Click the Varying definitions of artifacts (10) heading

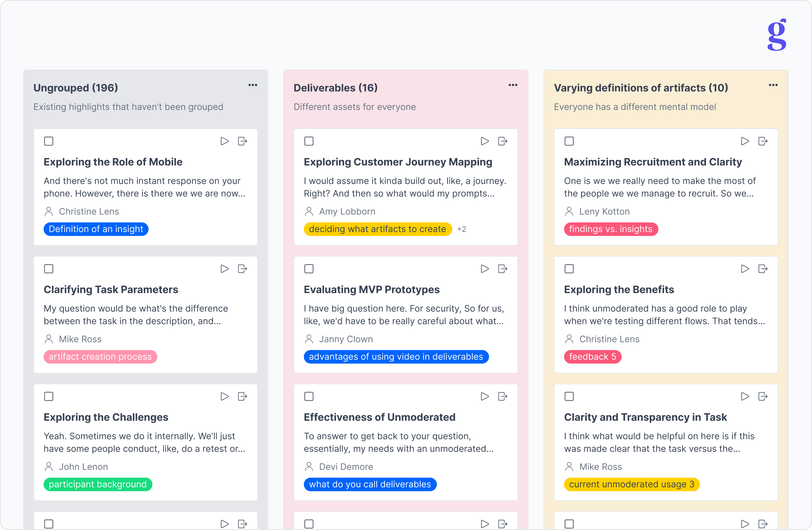(x=641, y=88)
